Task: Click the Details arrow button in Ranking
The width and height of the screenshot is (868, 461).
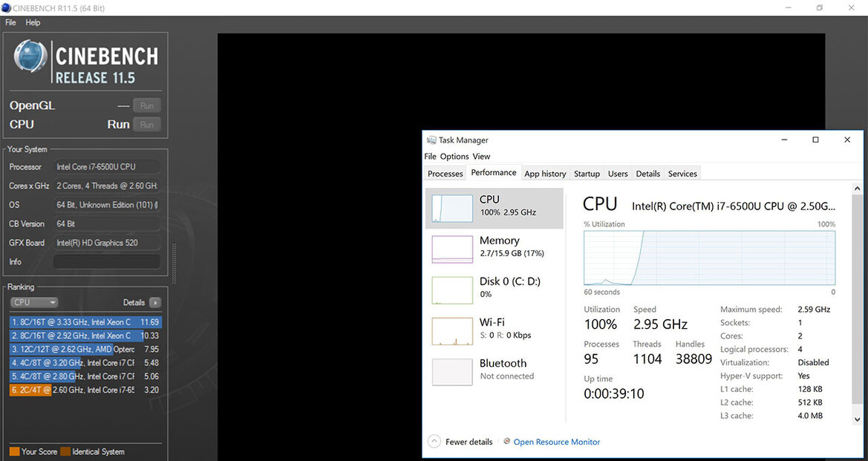Action: (x=155, y=303)
